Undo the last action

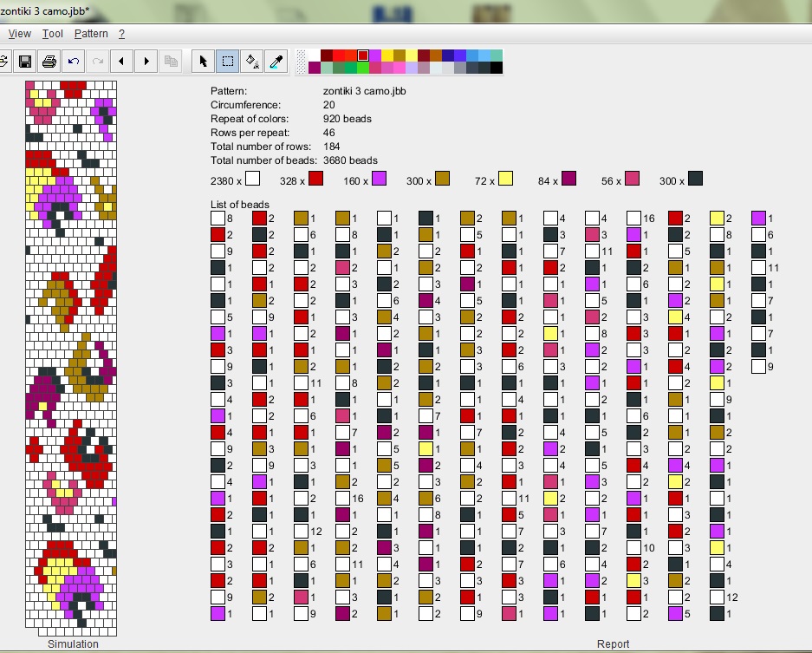pos(74,62)
